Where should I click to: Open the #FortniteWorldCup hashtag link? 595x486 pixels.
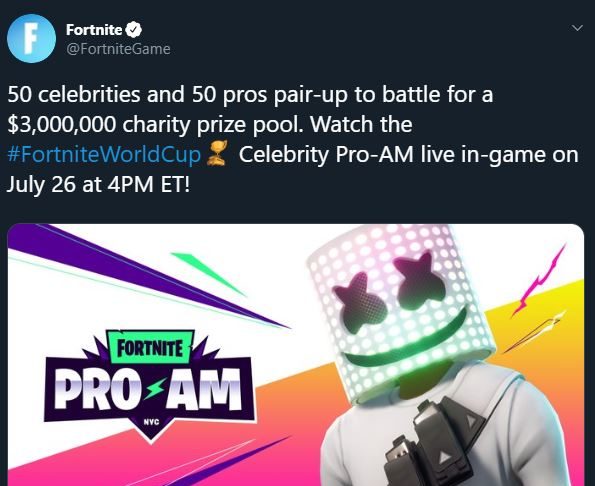click(104, 155)
